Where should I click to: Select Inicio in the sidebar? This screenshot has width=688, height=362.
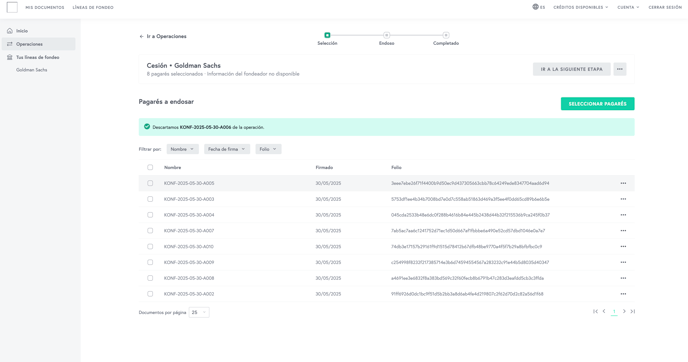39,31
